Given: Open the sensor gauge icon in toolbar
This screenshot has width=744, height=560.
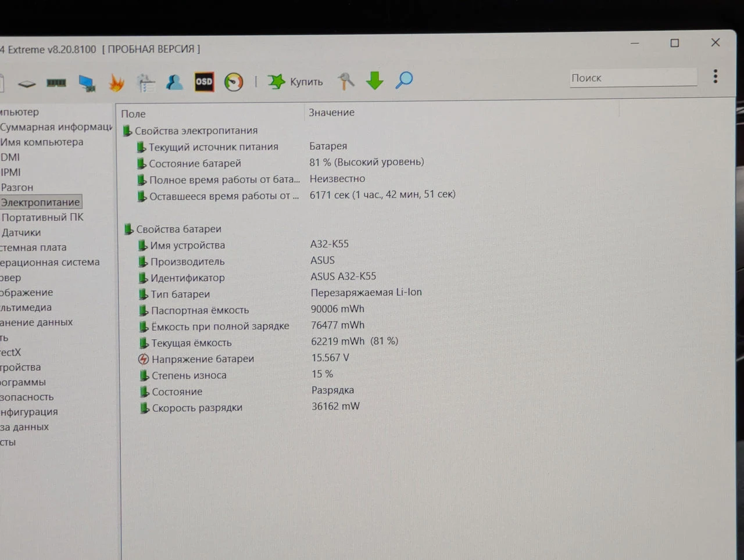Looking at the screenshot, I should pyautogui.click(x=234, y=82).
